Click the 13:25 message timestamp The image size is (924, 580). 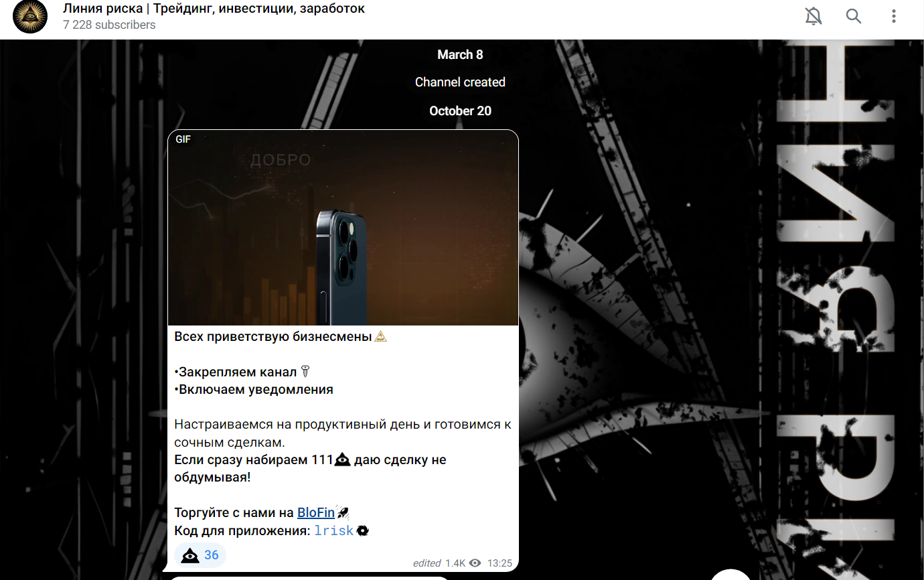(x=499, y=563)
